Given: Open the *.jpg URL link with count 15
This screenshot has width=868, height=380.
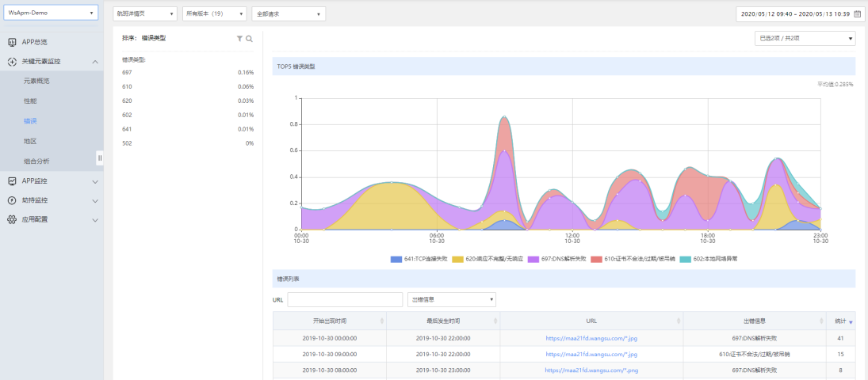Looking at the screenshot, I should pos(591,354).
